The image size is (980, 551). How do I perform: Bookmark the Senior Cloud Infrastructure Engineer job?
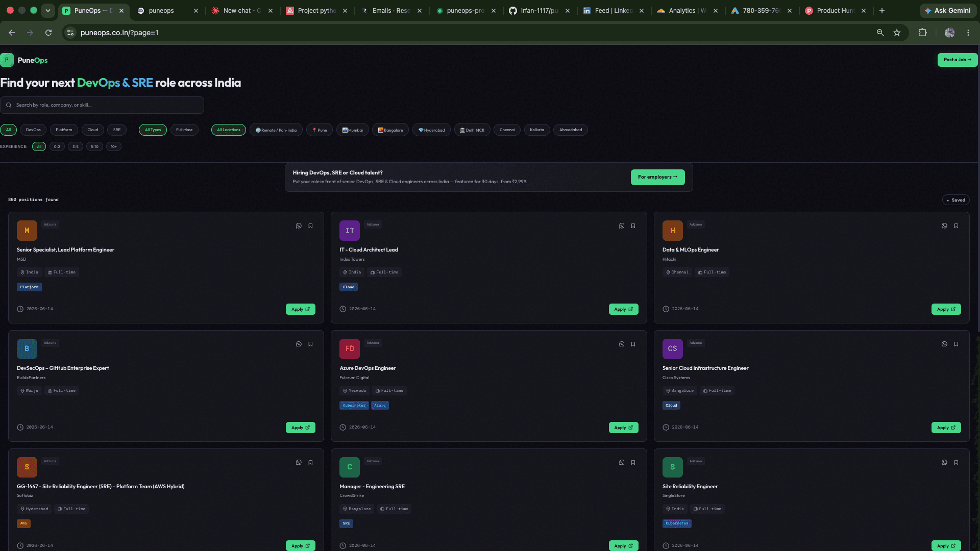[x=956, y=344]
